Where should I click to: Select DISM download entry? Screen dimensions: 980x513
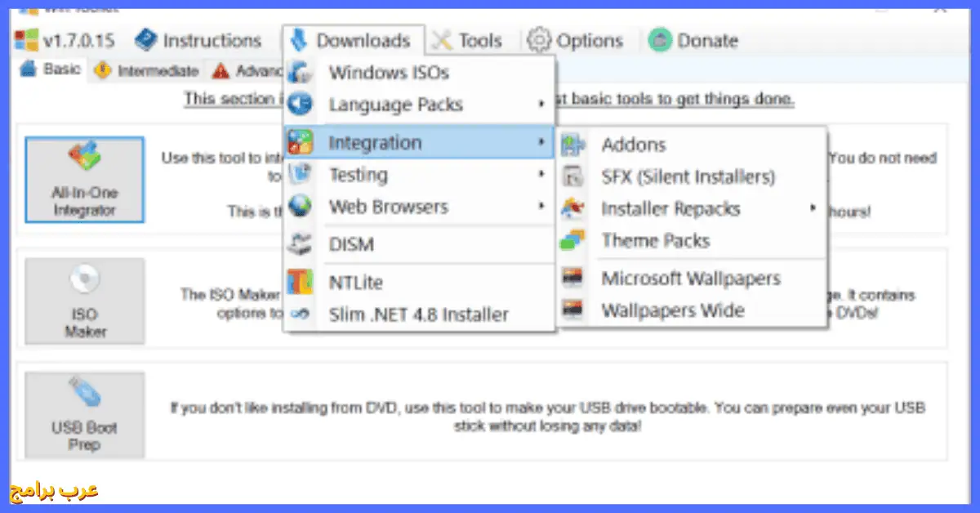tap(420, 244)
